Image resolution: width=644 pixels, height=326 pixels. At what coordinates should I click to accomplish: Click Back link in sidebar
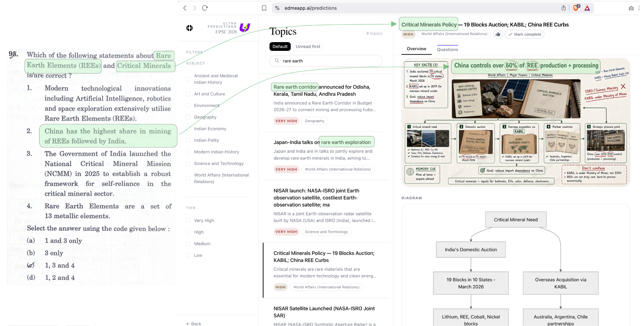point(194,323)
